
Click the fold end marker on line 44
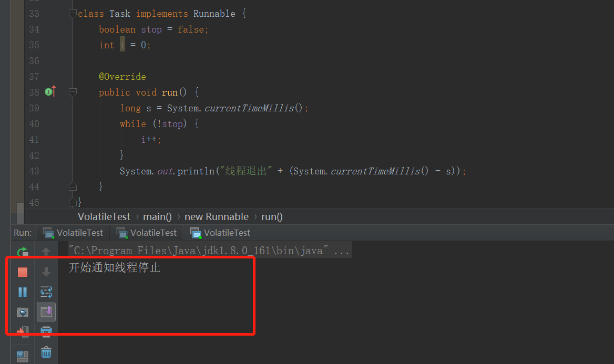coord(73,186)
